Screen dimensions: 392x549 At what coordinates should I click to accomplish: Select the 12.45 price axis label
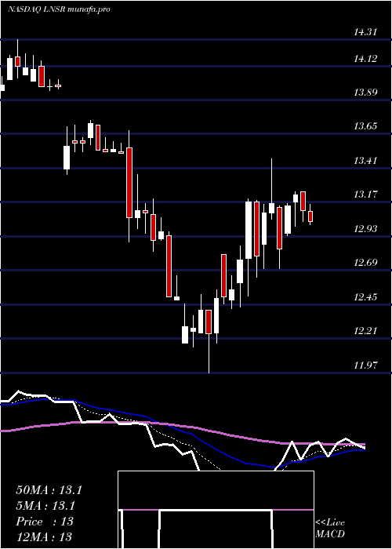(365, 297)
